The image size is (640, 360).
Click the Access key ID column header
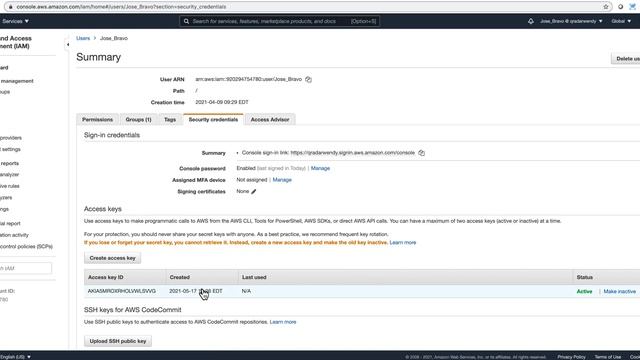(105, 277)
